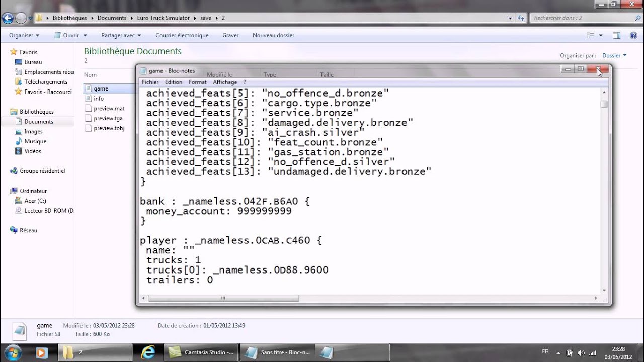The width and height of the screenshot is (644, 362).
Task: Click the Notepad horizontal scrollbar thumb
Action: [x=223, y=298]
